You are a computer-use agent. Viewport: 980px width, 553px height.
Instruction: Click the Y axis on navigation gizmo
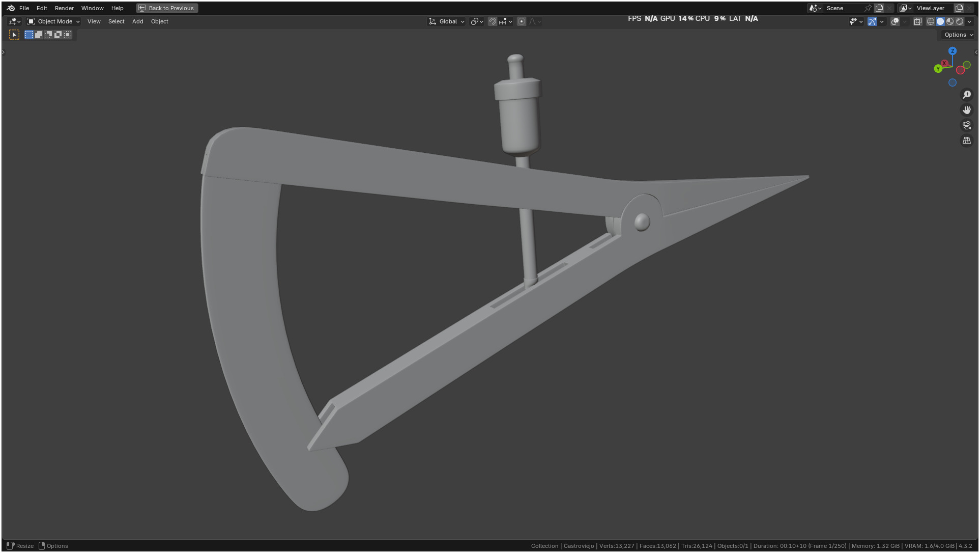pos(938,69)
